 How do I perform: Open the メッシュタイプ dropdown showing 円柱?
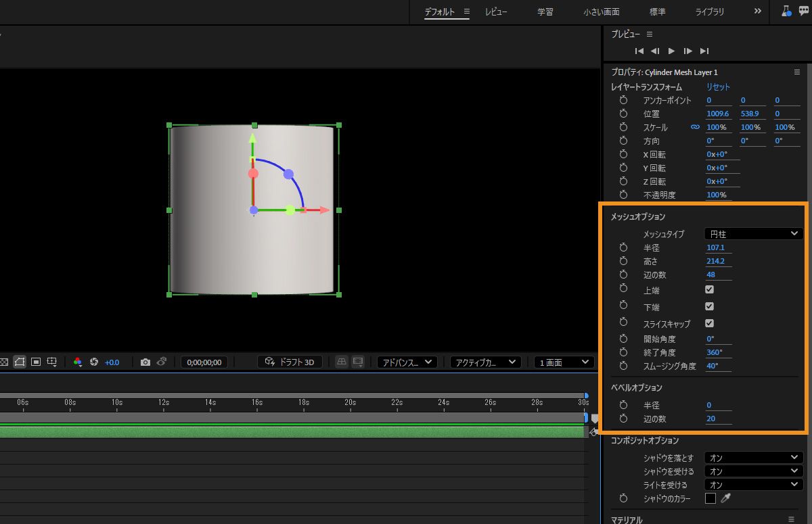(x=753, y=234)
